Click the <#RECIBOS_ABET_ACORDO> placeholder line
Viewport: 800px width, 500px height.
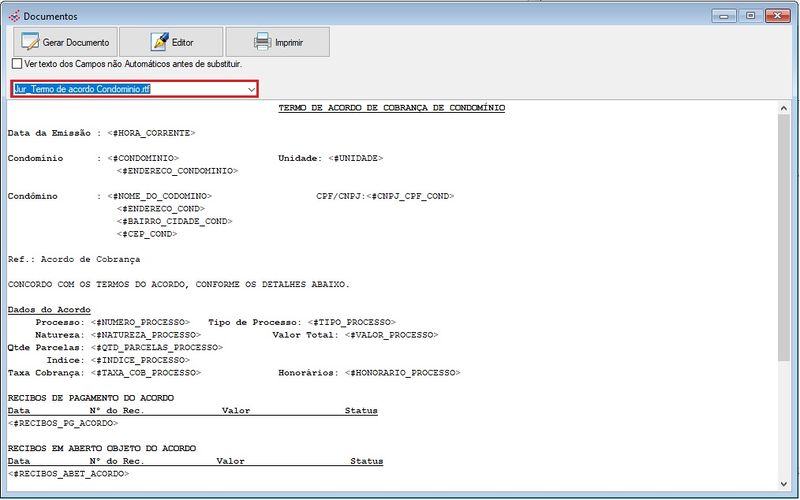point(68,473)
